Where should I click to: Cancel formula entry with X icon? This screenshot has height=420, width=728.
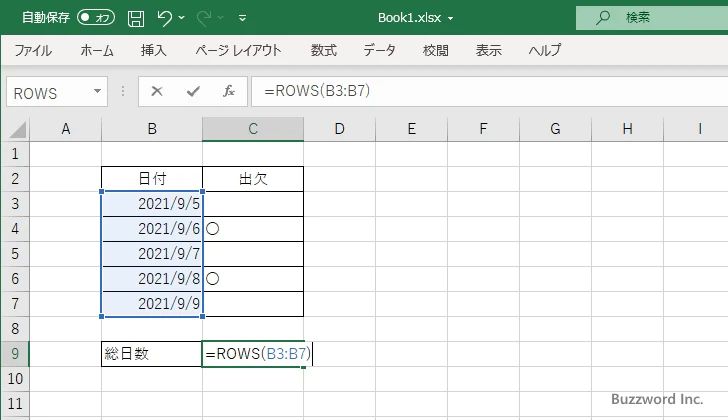[x=157, y=91]
